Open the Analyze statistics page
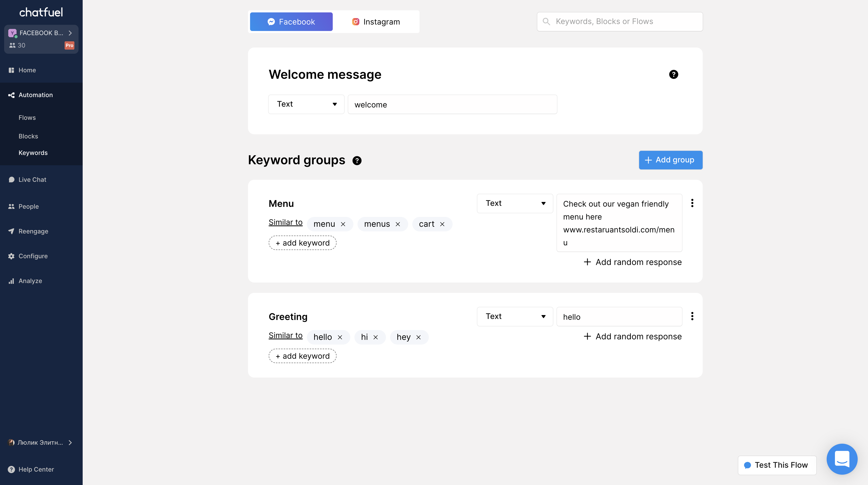868x485 pixels. tap(30, 281)
